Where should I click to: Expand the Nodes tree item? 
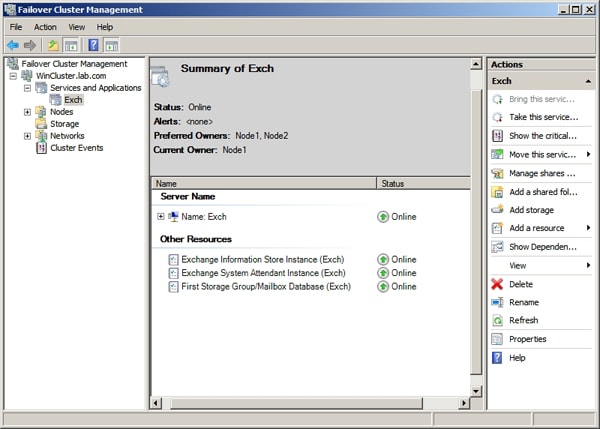click(x=27, y=112)
